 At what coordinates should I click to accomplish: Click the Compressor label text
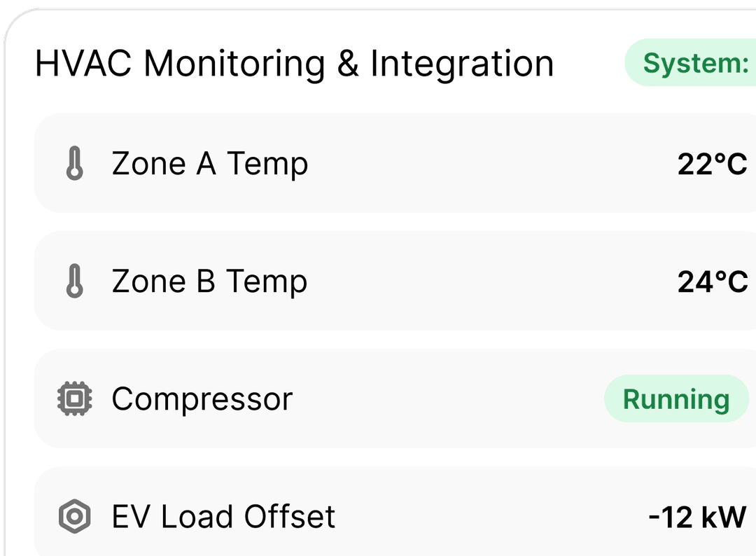click(x=202, y=399)
